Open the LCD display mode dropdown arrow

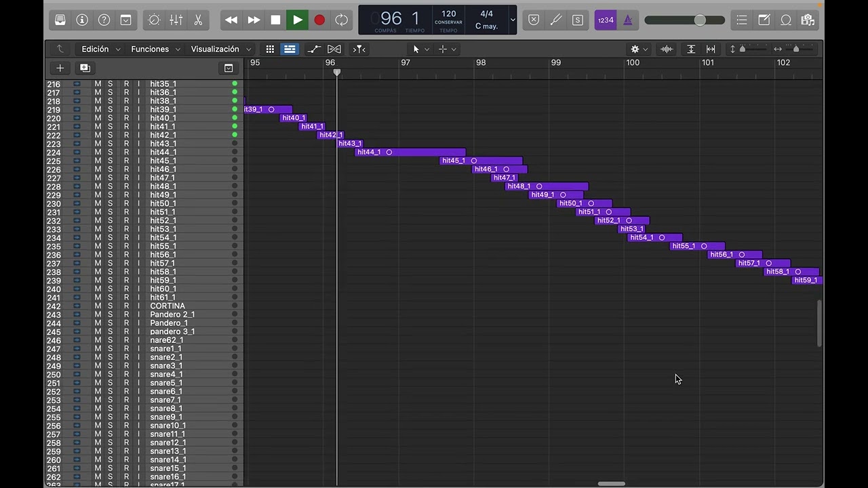pos(513,20)
